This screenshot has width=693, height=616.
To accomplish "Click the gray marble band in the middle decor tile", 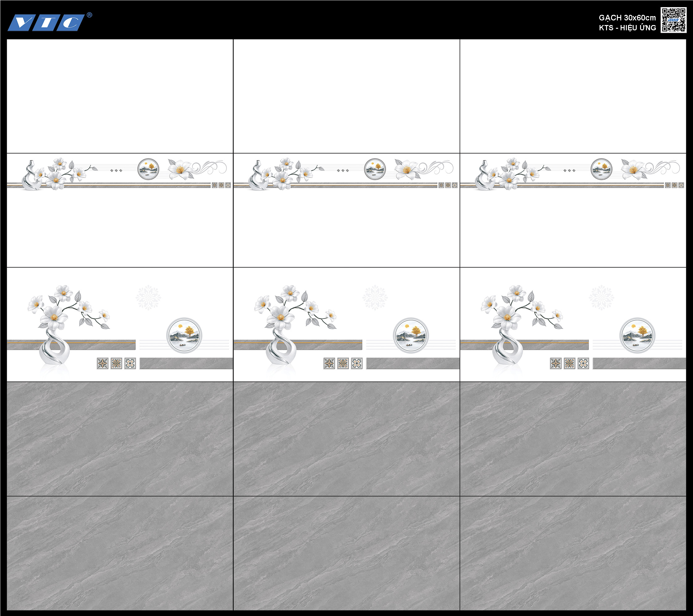I will [413, 363].
